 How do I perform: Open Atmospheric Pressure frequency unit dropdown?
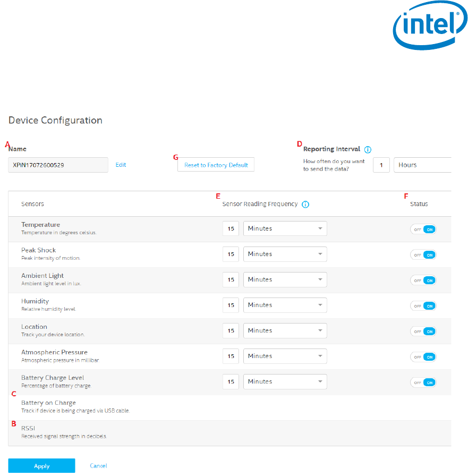click(285, 356)
